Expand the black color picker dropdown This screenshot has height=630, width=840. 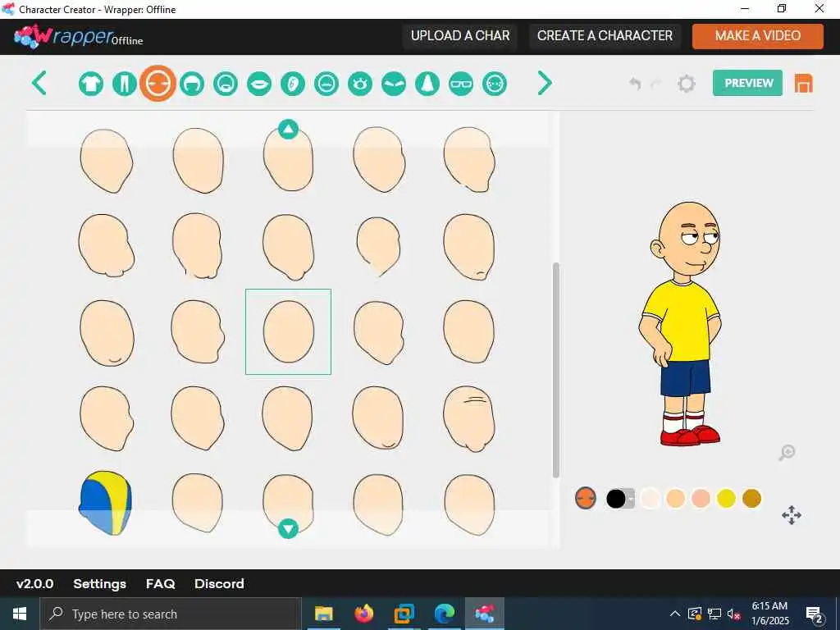point(631,499)
